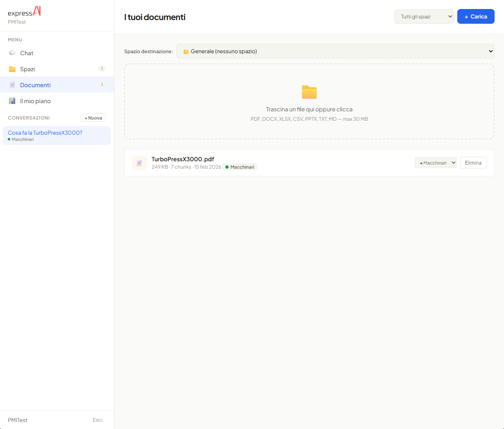Screen dimensions: 504x429
Task: Open the Macchinari space selector for the document
Action: [436, 163]
